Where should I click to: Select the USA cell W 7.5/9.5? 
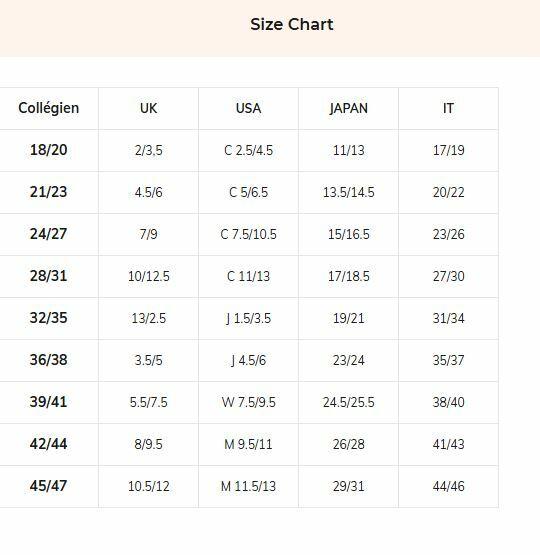[248, 402]
